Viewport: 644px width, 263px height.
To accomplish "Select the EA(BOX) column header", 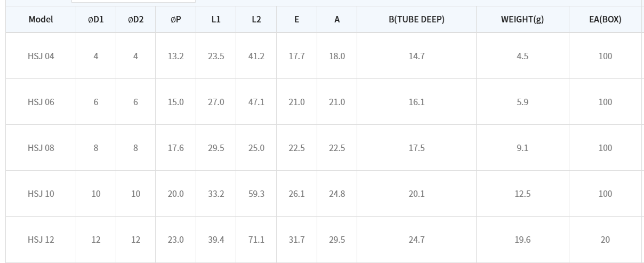I will [605, 20].
